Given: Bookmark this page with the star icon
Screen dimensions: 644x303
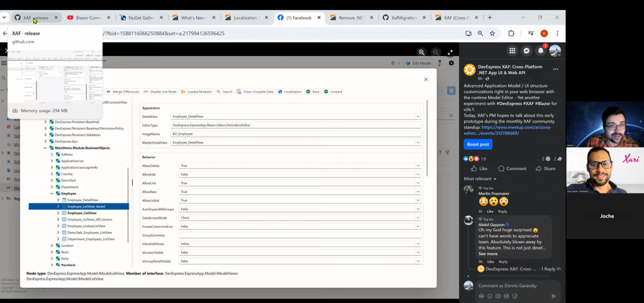Looking at the screenshot, I should click(492, 33).
